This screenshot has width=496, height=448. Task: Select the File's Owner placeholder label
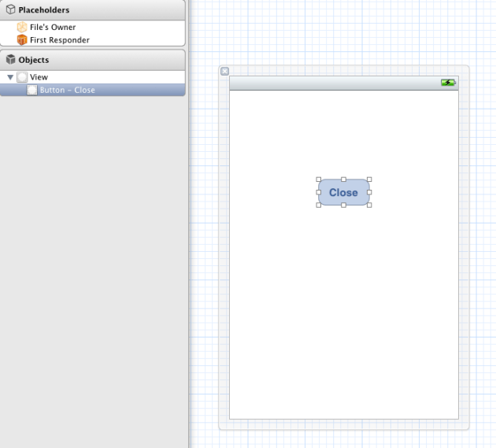(x=53, y=28)
